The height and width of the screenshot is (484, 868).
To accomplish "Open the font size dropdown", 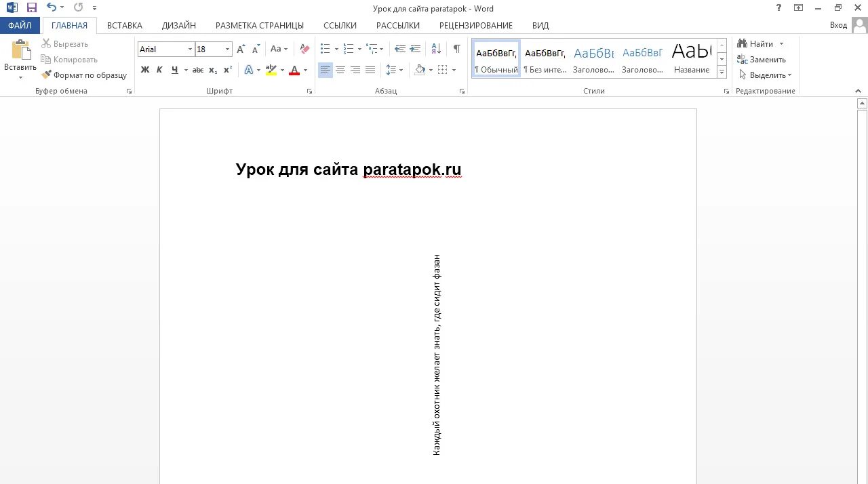I will (227, 49).
